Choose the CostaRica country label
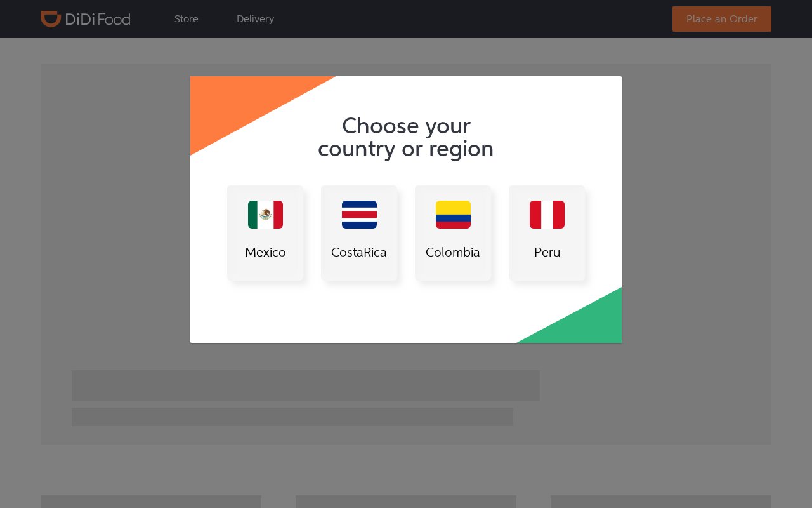812x508 pixels. (x=359, y=252)
